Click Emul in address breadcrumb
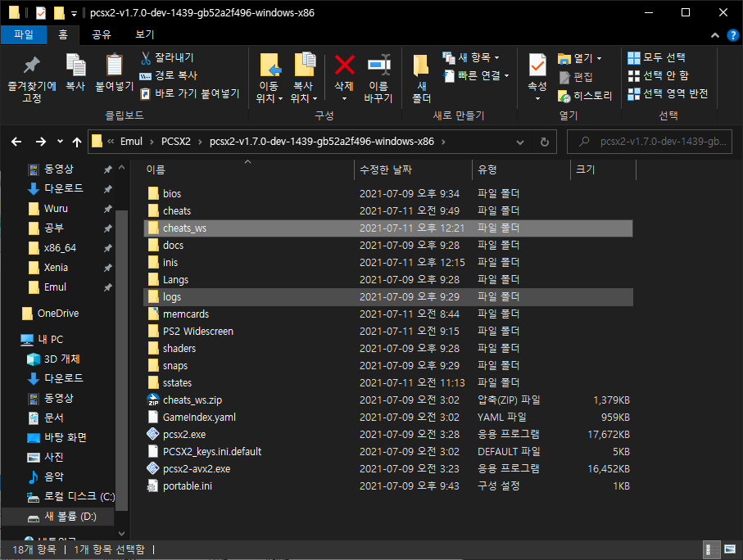Viewport: 743px width, 560px height. [131, 142]
